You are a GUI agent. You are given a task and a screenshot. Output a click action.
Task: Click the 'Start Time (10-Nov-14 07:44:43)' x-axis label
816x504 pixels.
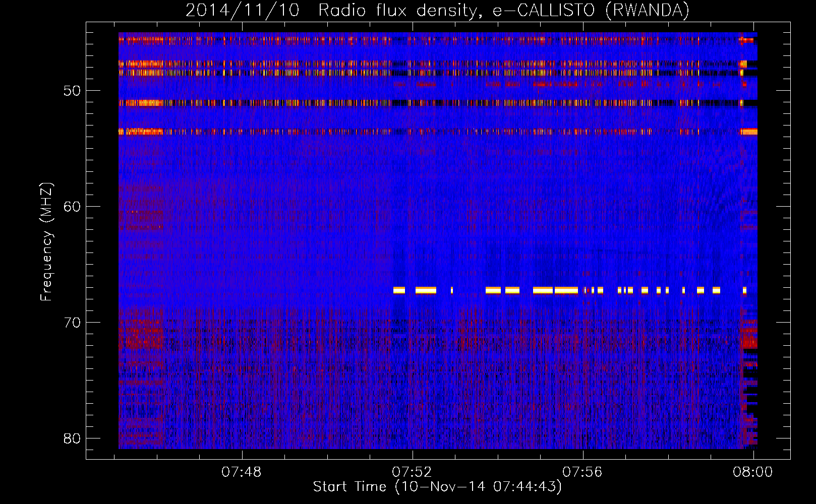[437, 487]
